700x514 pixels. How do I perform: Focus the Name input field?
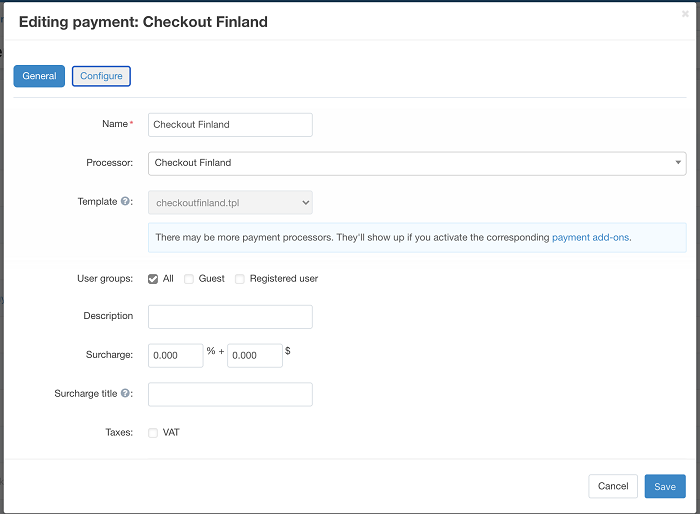(230, 124)
